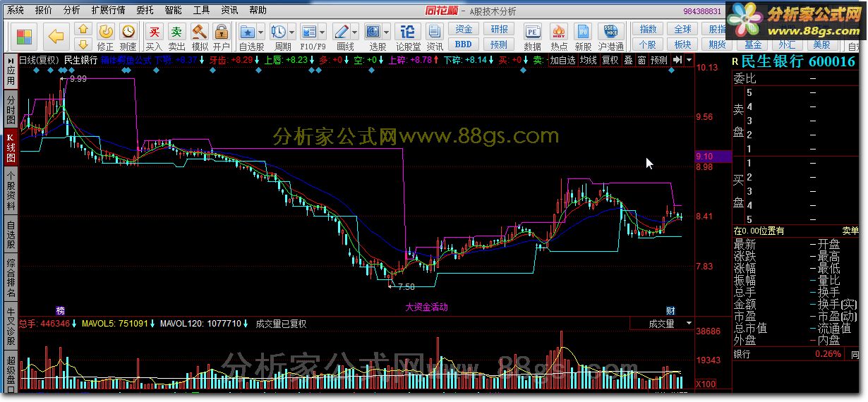The height and width of the screenshot is (402, 868).
Task: Open the 委托 menu
Action: tap(145, 10)
